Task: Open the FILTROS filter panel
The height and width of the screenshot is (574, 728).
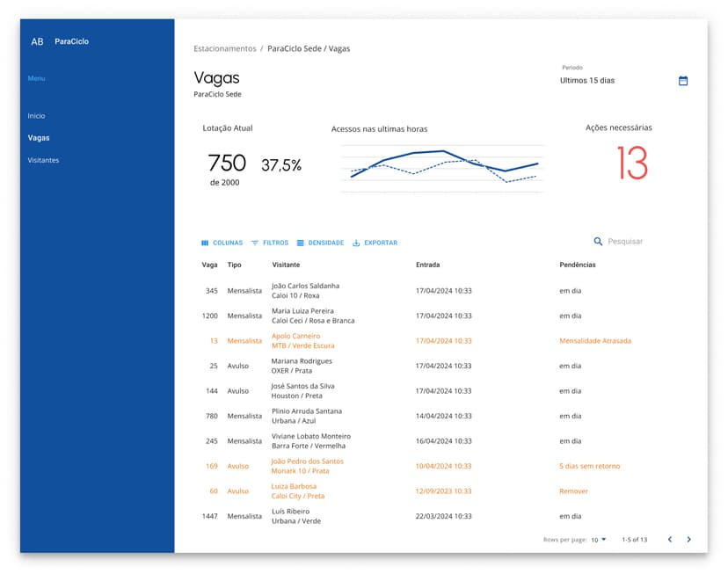Action: coord(269,243)
